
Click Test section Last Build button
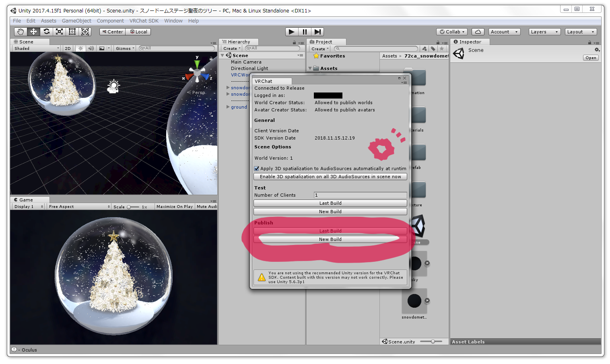(330, 203)
